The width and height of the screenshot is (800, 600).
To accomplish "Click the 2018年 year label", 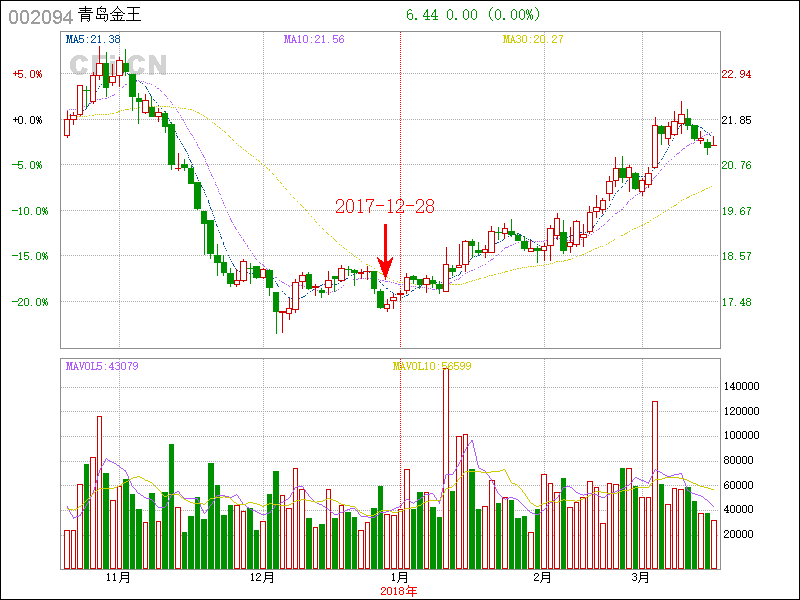I will (399, 591).
